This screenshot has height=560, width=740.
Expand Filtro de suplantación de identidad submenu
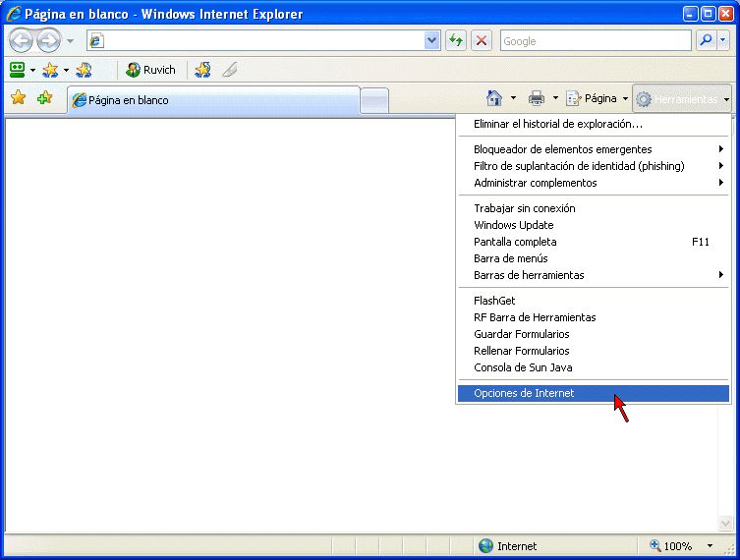point(594,166)
